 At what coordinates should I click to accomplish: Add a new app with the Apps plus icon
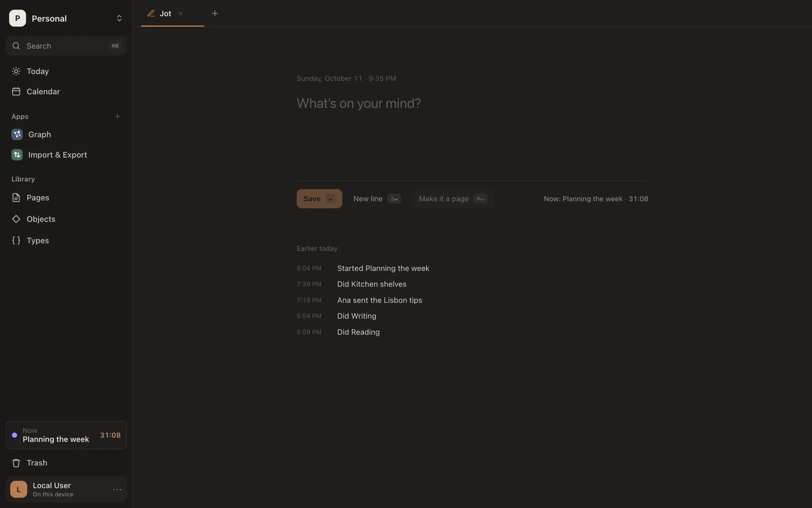pos(117,116)
